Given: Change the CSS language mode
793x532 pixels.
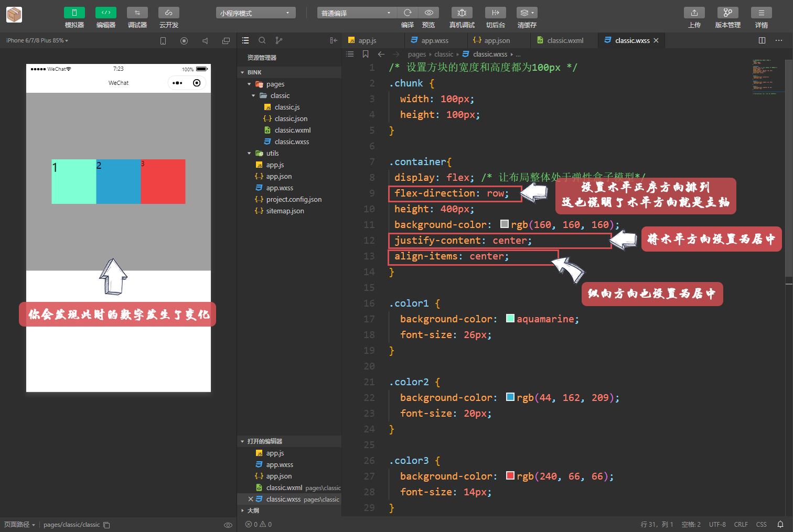Looking at the screenshot, I should [x=762, y=525].
